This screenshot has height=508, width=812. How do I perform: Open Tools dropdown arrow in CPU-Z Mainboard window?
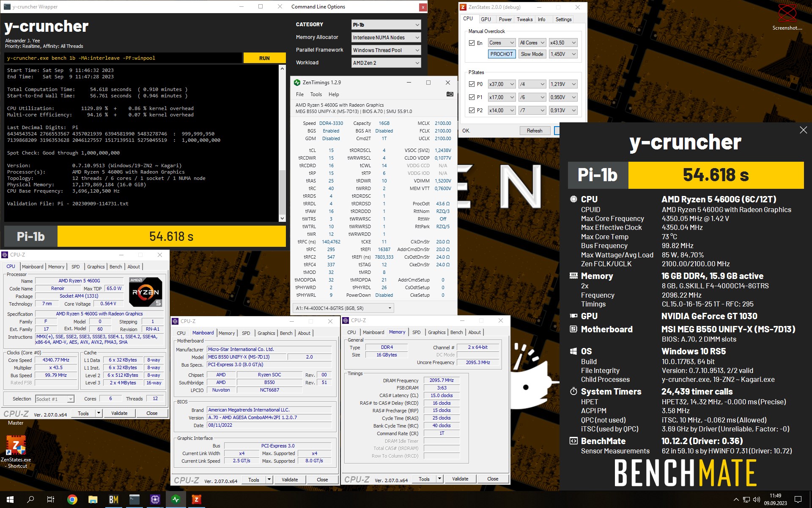pyautogui.click(x=269, y=480)
